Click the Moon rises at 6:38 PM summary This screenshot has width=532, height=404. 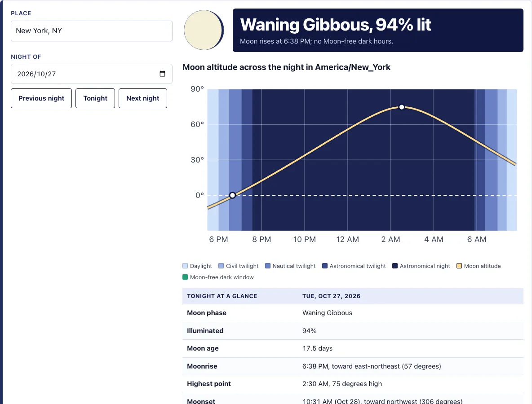point(317,41)
